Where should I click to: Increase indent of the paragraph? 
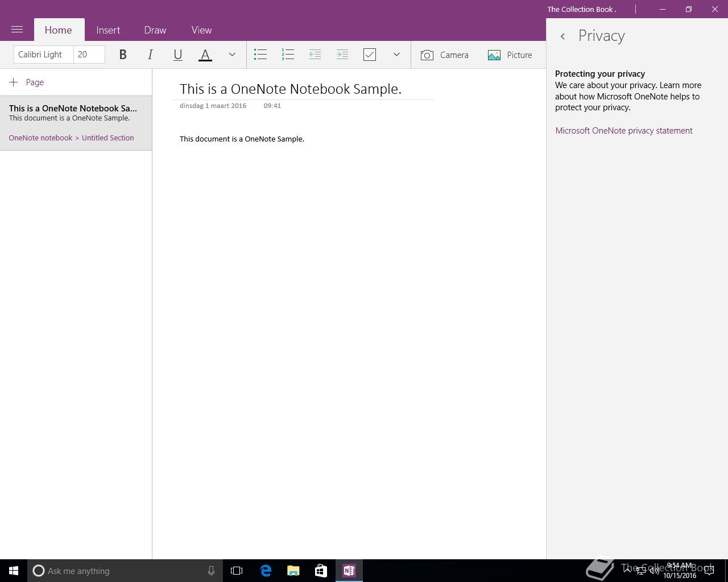pos(342,55)
